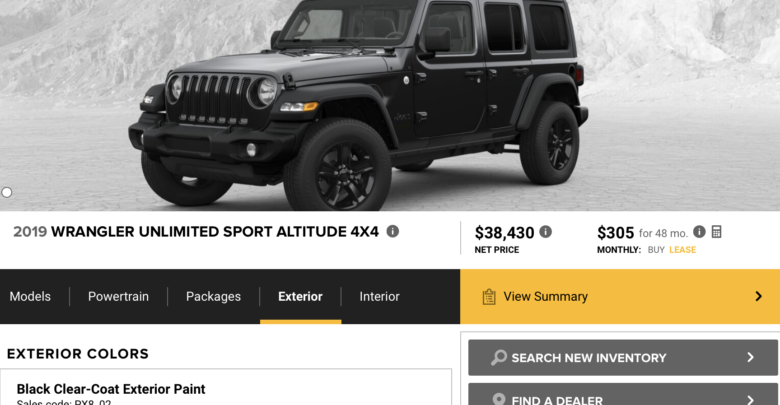Image resolution: width=780 pixels, height=405 pixels.
Task: Select LEASE monthly payment option
Action: point(682,250)
